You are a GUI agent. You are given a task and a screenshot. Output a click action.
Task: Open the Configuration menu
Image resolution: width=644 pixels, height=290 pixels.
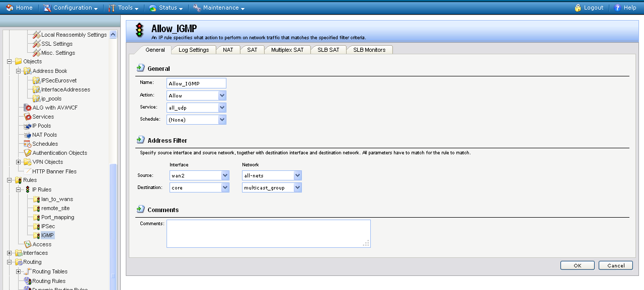[x=70, y=8]
